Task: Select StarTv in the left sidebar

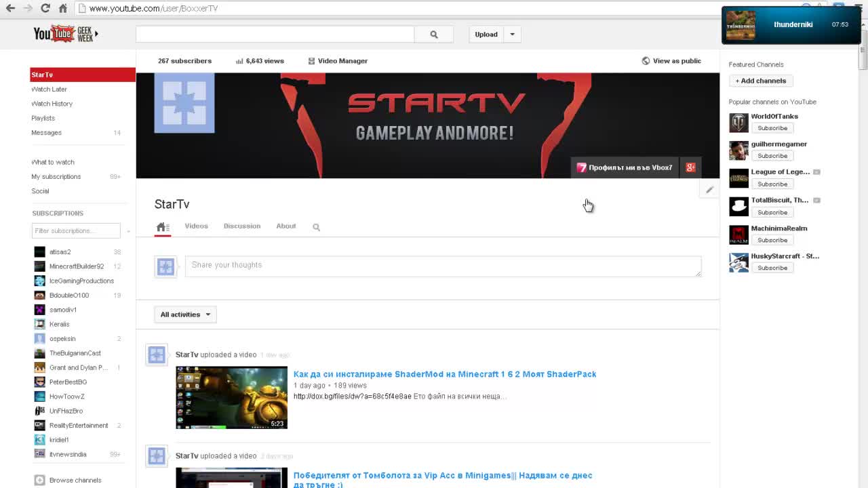Action: [83, 75]
